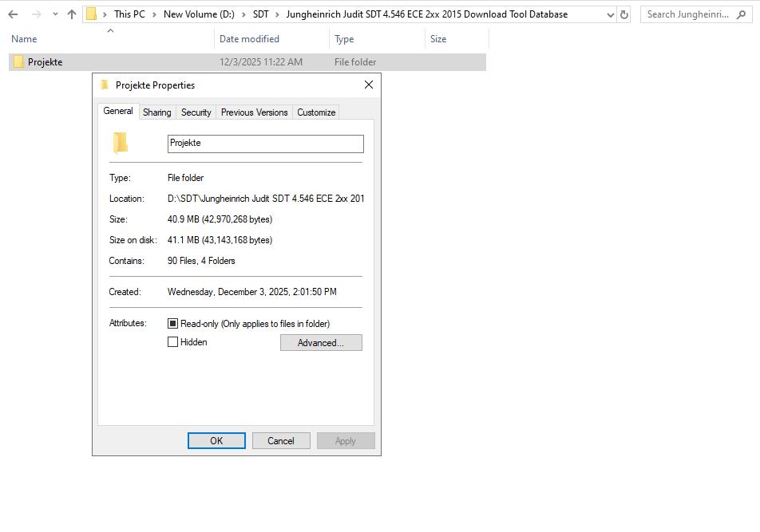Click the large folder icon in General tab
The height and width of the screenshot is (532, 760).
point(121,143)
